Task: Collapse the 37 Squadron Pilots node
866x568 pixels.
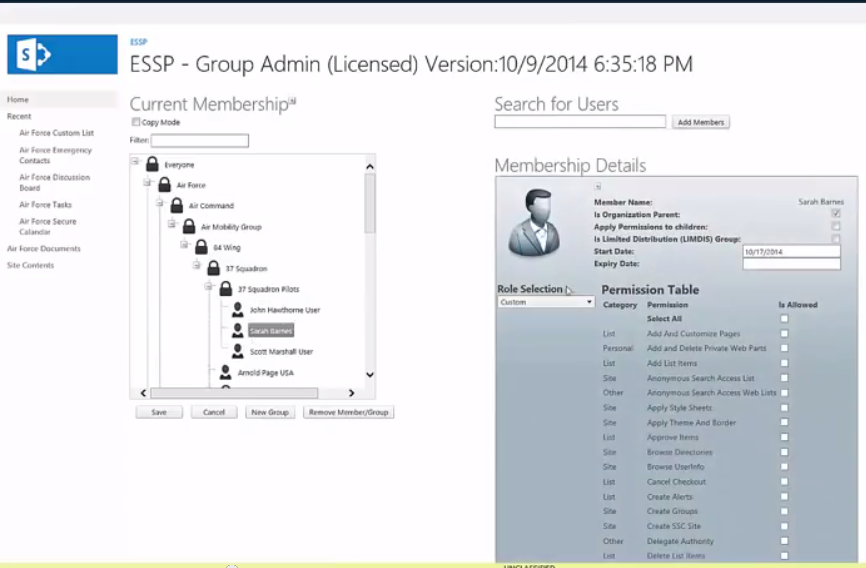Action: [209, 287]
